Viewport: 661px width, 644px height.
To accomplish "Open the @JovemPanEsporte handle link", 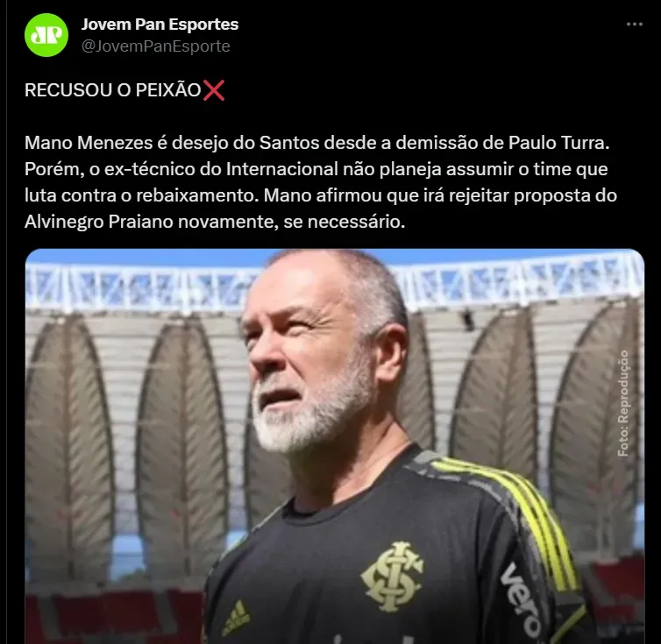I will click(155, 46).
